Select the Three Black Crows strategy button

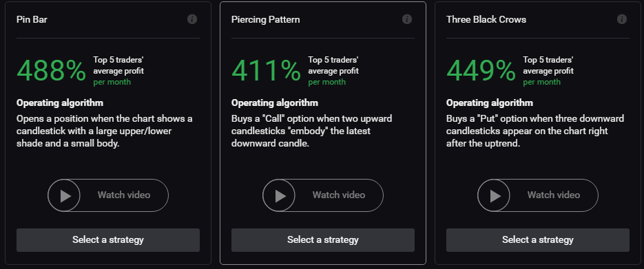tap(538, 240)
